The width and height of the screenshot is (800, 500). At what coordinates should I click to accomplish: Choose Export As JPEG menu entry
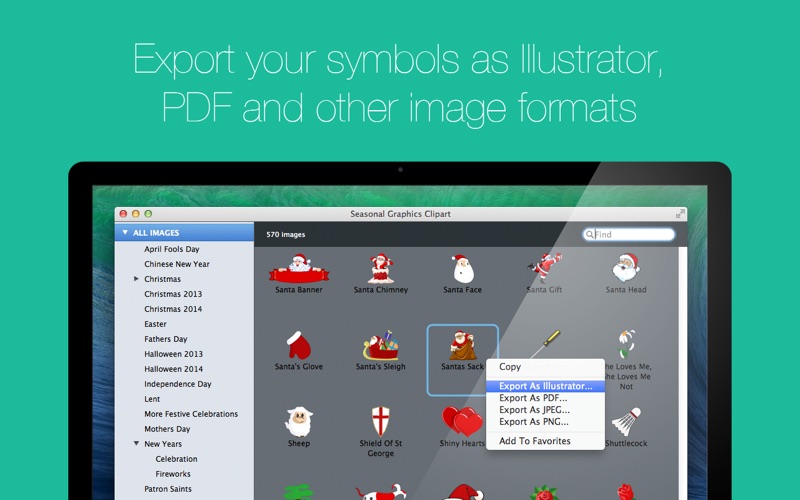(x=545, y=410)
